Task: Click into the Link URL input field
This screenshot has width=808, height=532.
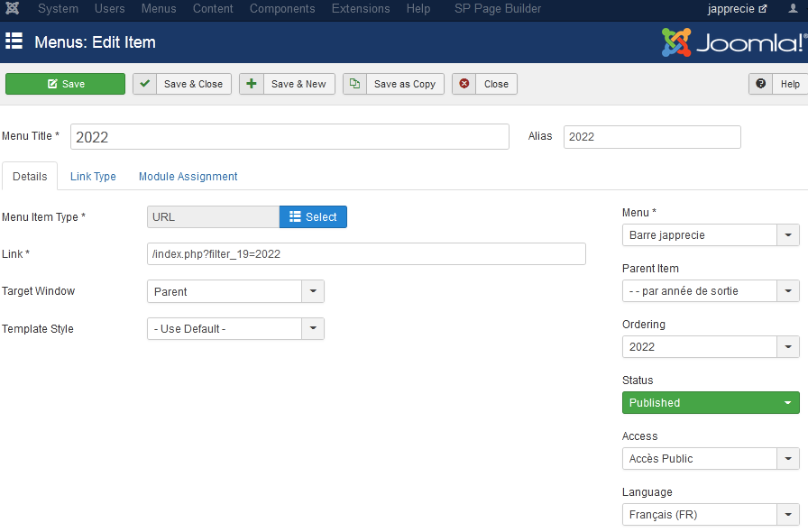Action: [366, 254]
